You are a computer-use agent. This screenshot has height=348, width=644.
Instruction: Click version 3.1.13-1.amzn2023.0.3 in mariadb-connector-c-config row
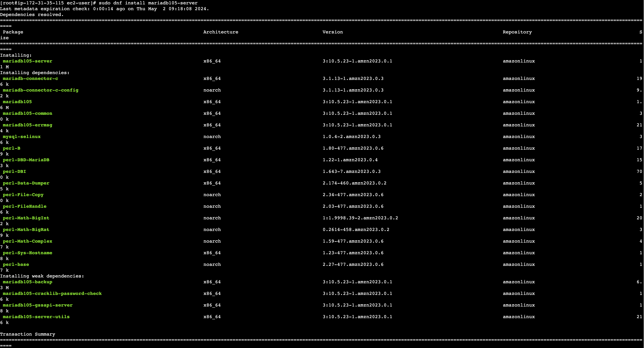click(x=353, y=90)
